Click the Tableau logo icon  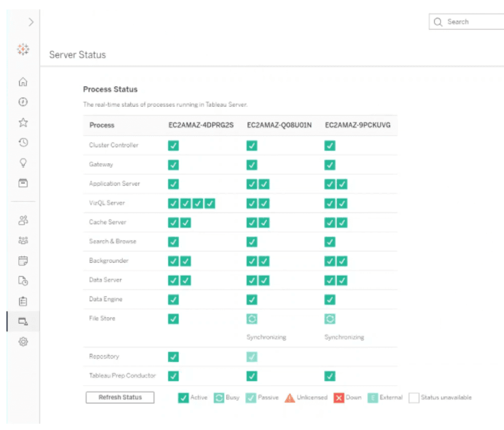click(23, 50)
